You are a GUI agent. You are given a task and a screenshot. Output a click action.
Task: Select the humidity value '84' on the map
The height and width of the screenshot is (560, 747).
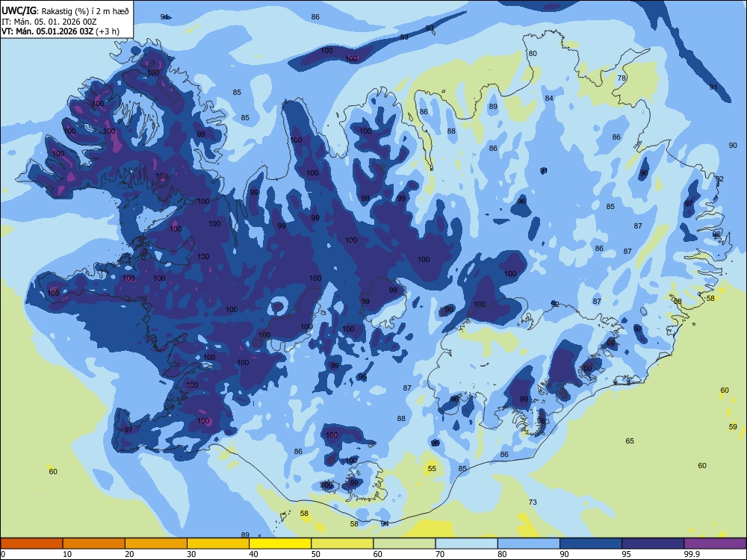549,98
